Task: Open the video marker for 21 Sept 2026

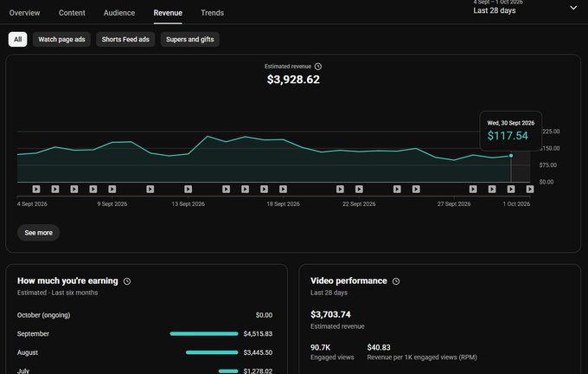Action: point(340,189)
